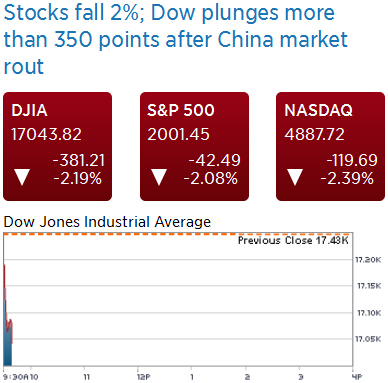Screen dimensions: 388x383
Task: Click the Dow Jones Industrial Average chart title
Action: click(x=107, y=222)
